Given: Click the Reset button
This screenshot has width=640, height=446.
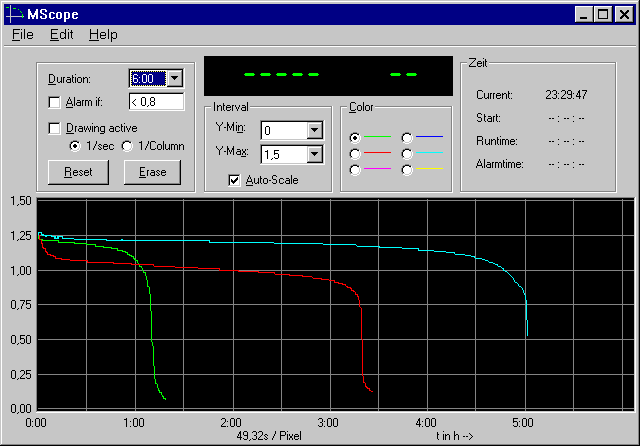Looking at the screenshot, I should pos(78,172).
